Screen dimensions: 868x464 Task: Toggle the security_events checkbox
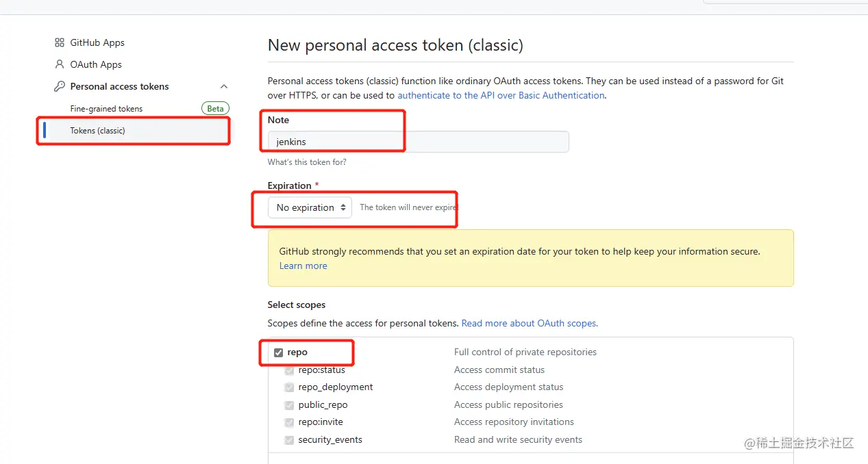point(289,440)
